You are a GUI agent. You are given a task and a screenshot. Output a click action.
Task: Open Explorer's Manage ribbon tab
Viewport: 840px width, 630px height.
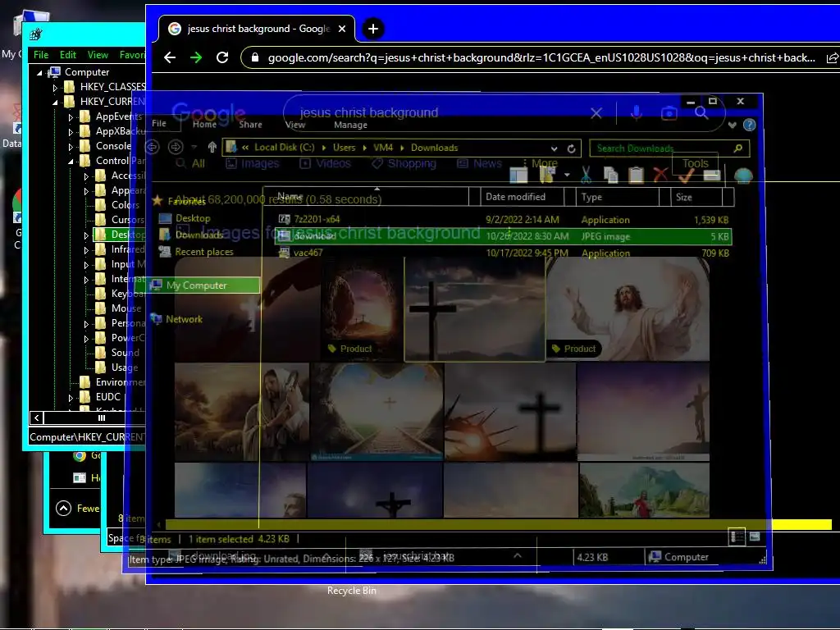(350, 125)
